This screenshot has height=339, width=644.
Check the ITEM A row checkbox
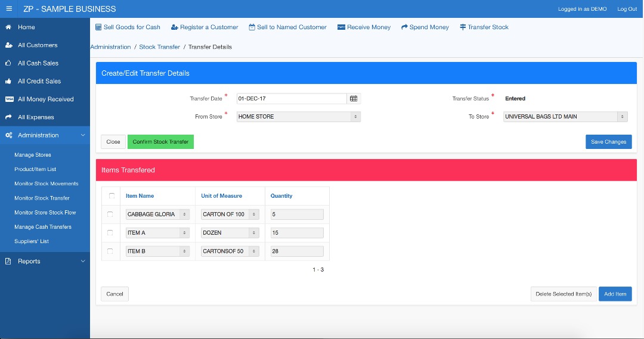pyautogui.click(x=110, y=233)
